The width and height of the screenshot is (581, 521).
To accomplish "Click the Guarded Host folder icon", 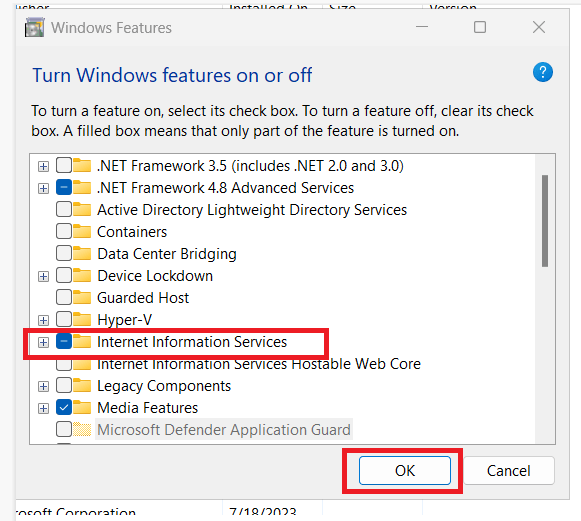I will pos(82,297).
